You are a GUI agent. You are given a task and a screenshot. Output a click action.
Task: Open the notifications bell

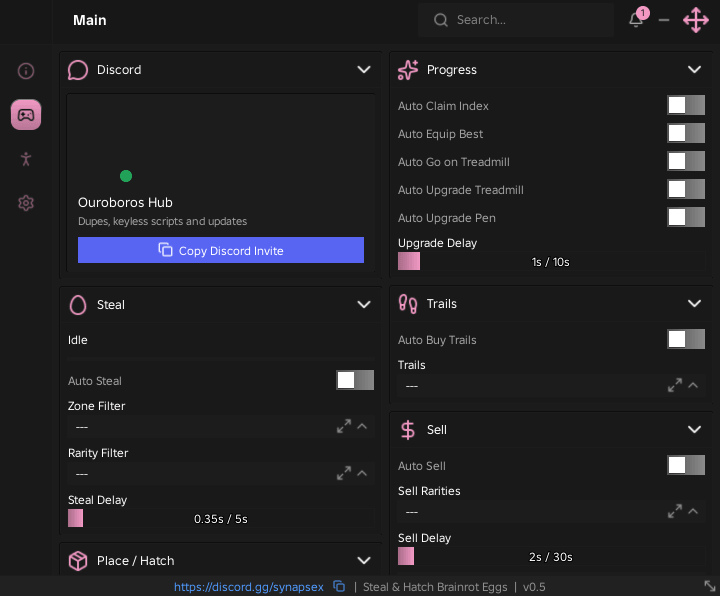point(636,19)
